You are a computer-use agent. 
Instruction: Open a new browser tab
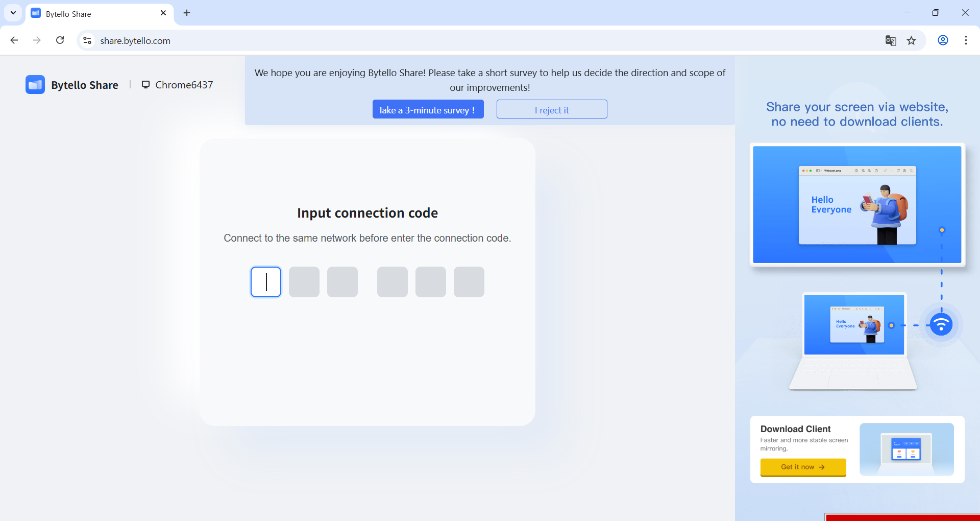pos(187,13)
